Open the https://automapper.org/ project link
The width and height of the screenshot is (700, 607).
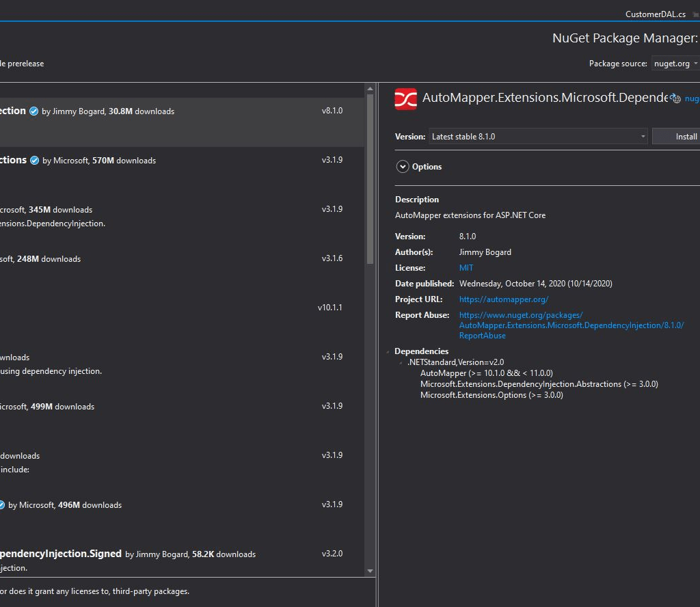[504, 299]
